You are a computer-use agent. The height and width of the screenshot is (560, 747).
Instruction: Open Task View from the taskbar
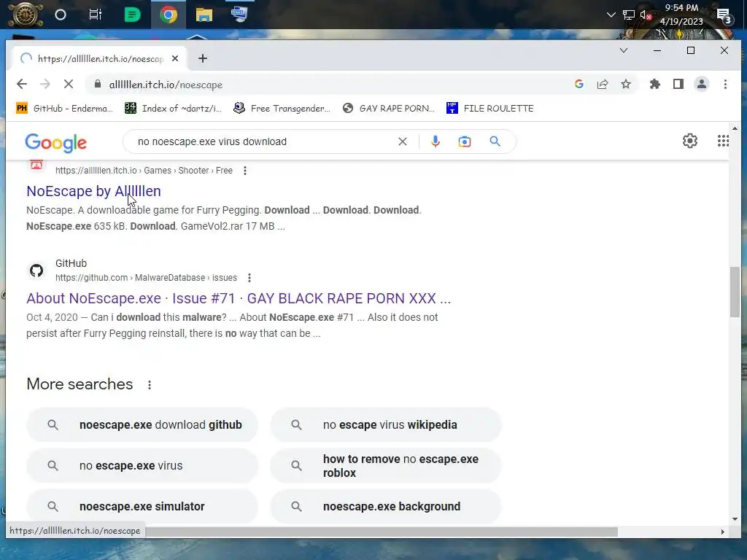[x=96, y=15]
